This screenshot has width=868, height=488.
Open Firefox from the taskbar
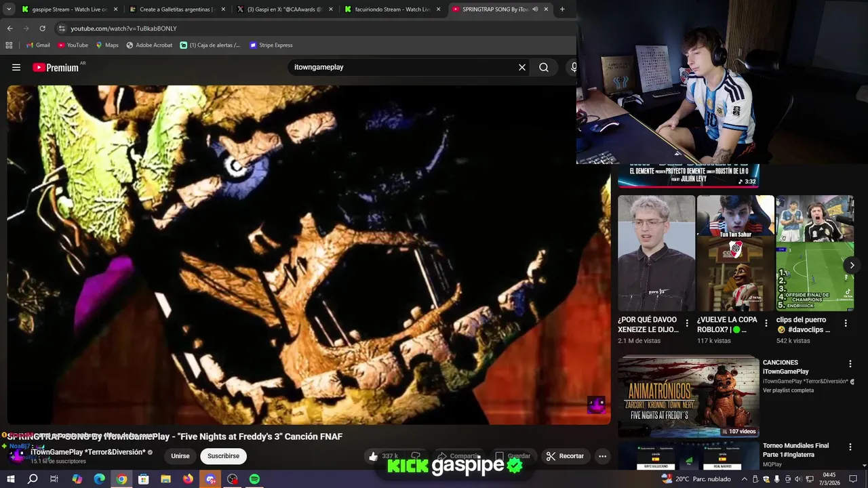click(x=188, y=479)
